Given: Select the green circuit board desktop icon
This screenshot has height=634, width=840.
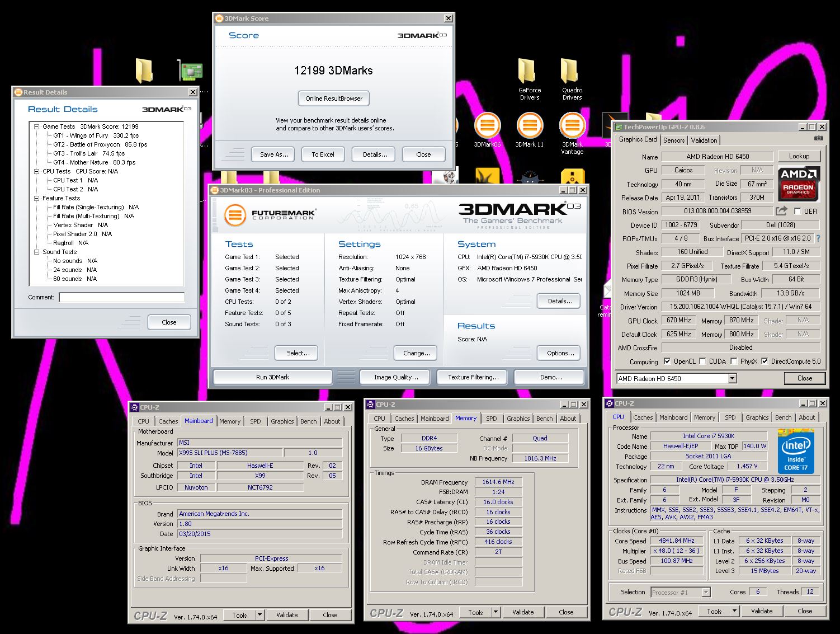Looking at the screenshot, I should pyautogui.click(x=190, y=71).
